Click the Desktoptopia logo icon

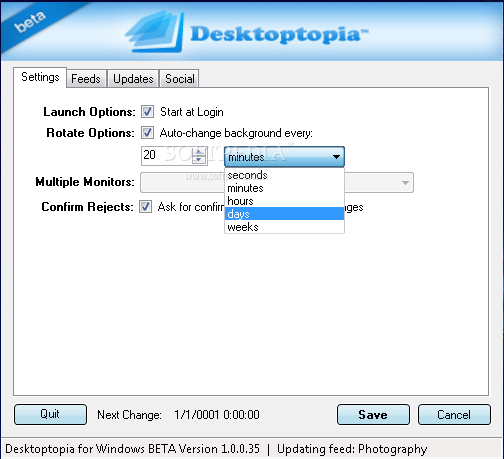[x=155, y=33]
